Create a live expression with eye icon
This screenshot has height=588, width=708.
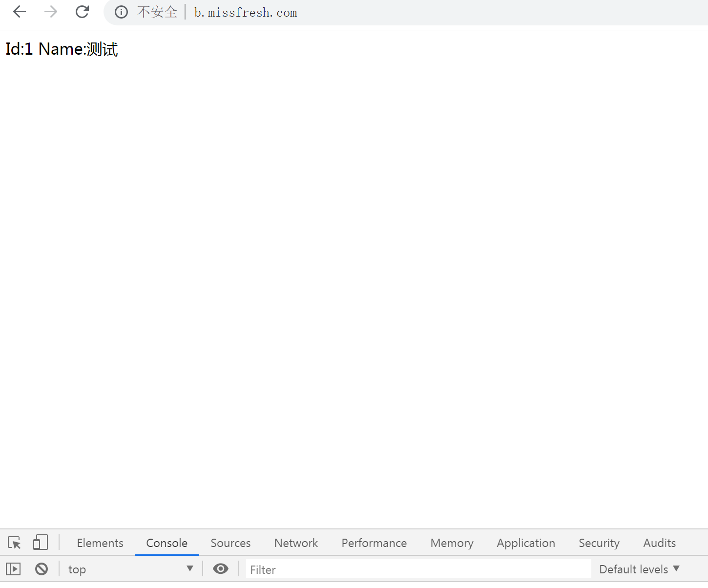point(221,568)
